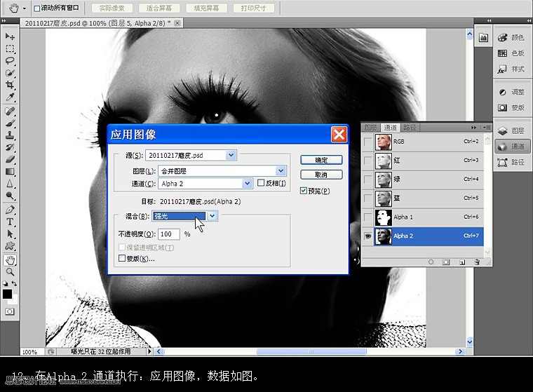Select the Lasso tool
The width and height of the screenshot is (533, 392).
tap(10, 61)
